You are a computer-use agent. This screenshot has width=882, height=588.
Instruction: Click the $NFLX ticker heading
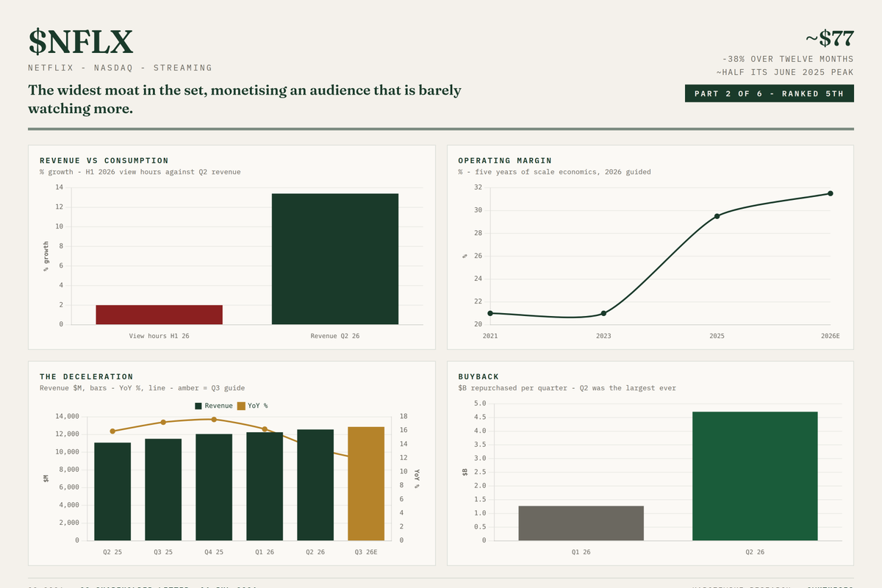(x=81, y=42)
